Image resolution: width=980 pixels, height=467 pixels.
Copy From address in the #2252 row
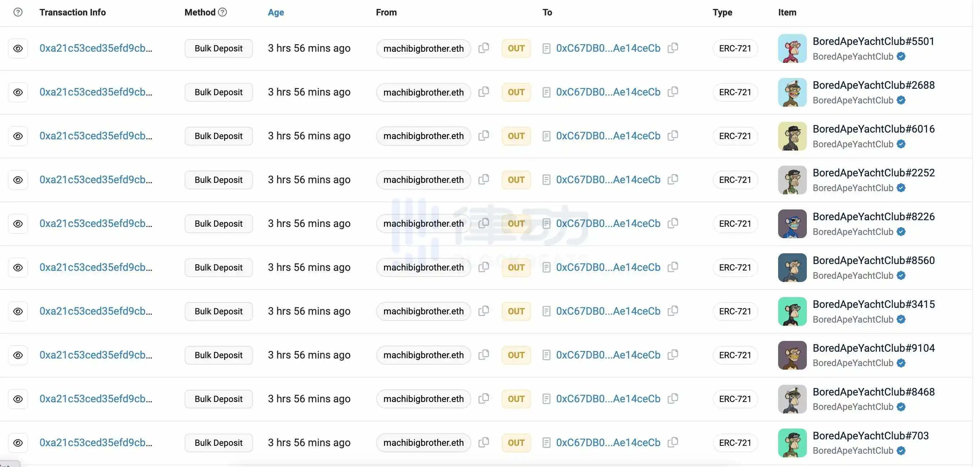coord(484,180)
